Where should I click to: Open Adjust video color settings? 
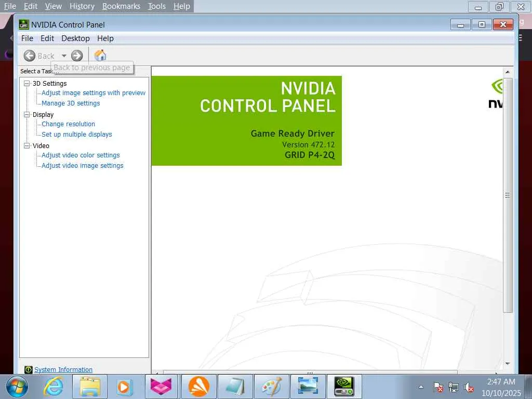tap(81, 155)
